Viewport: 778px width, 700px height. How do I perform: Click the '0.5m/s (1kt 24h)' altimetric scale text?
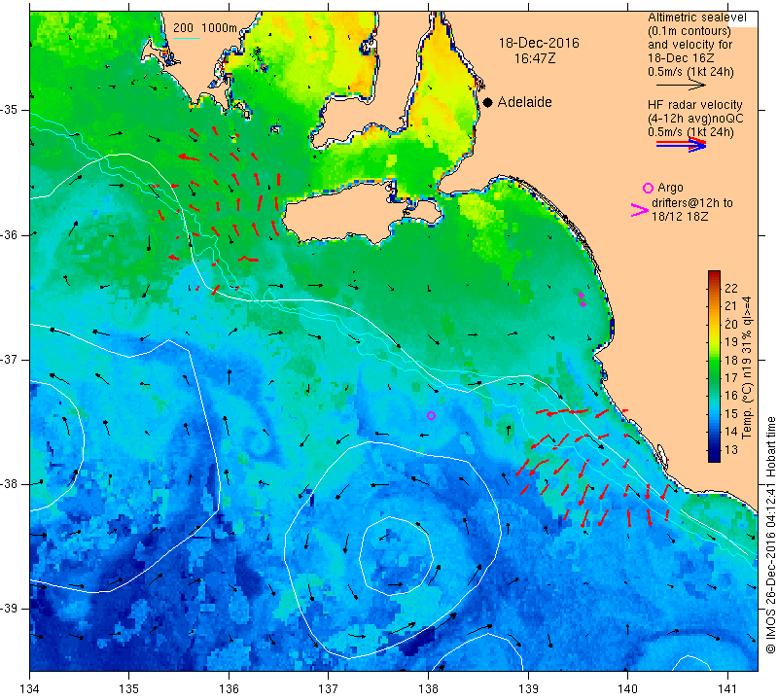[x=690, y=72]
